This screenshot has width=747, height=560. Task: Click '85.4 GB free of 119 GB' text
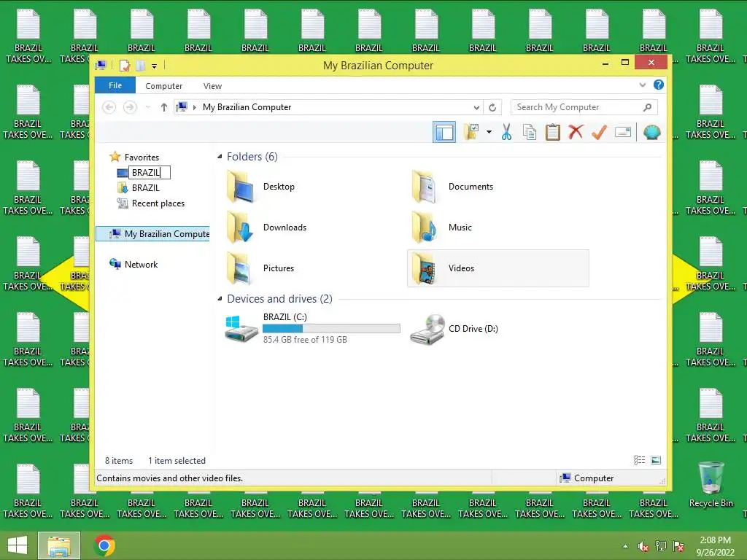pyautogui.click(x=305, y=340)
